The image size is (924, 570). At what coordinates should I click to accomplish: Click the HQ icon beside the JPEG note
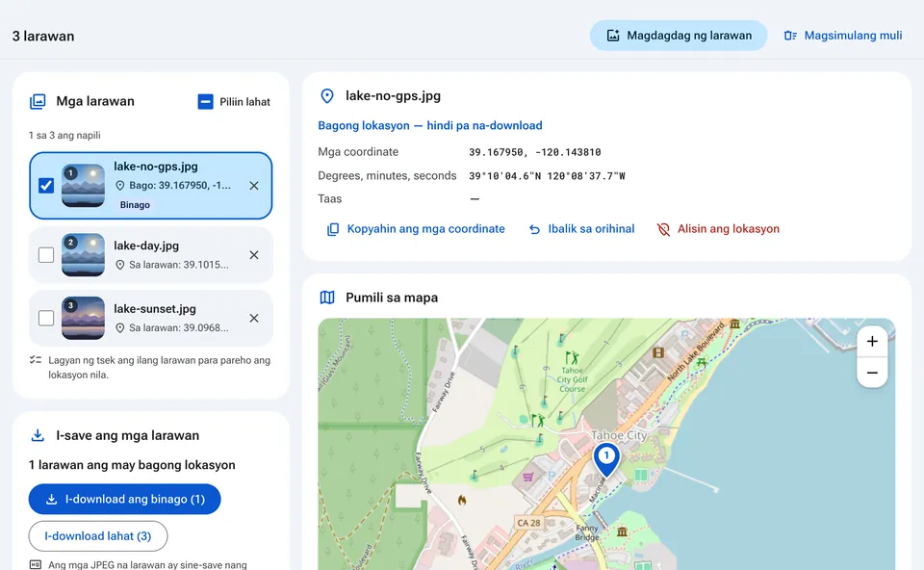(36, 564)
